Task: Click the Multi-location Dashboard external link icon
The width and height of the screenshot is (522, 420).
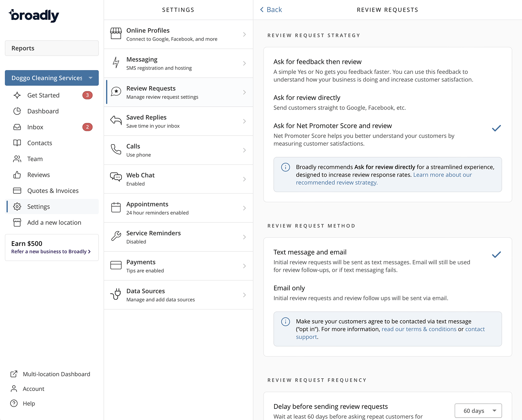Action: [14, 374]
